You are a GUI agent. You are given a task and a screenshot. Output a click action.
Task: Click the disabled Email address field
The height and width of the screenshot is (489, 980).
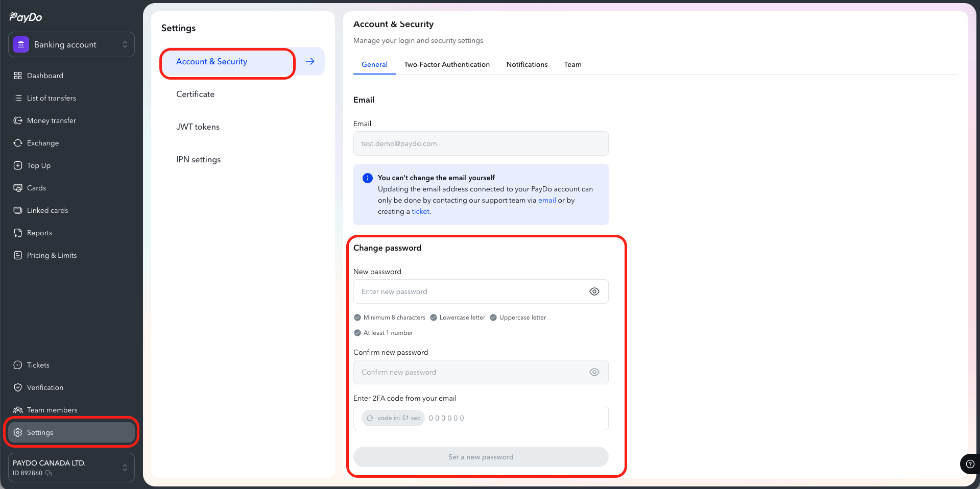[481, 143]
